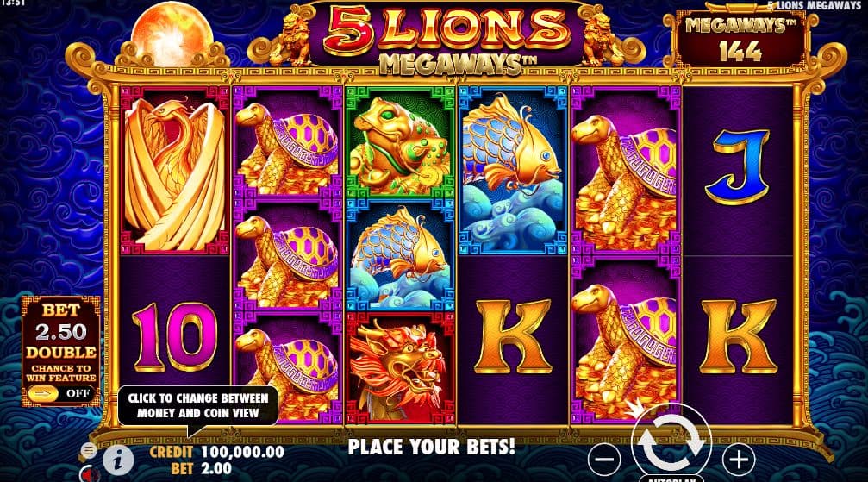Click the Megaways 144 counter panel

740,39
